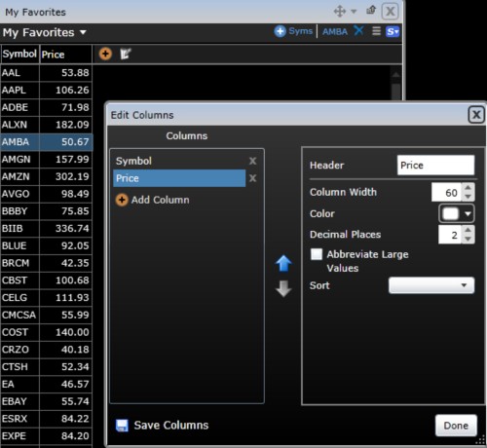Click the move window crosshair icon

340,12
